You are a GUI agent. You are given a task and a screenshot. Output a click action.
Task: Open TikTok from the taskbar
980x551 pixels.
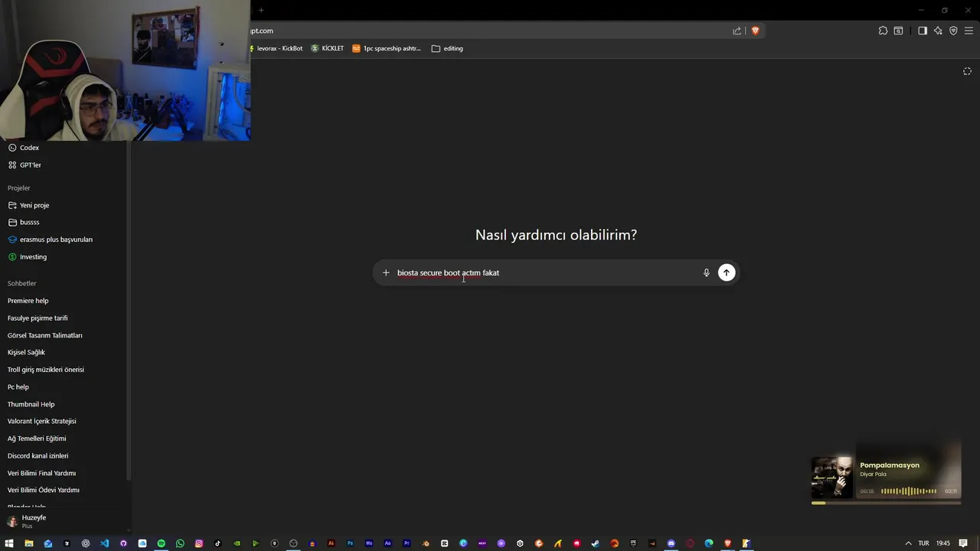pos(217,543)
